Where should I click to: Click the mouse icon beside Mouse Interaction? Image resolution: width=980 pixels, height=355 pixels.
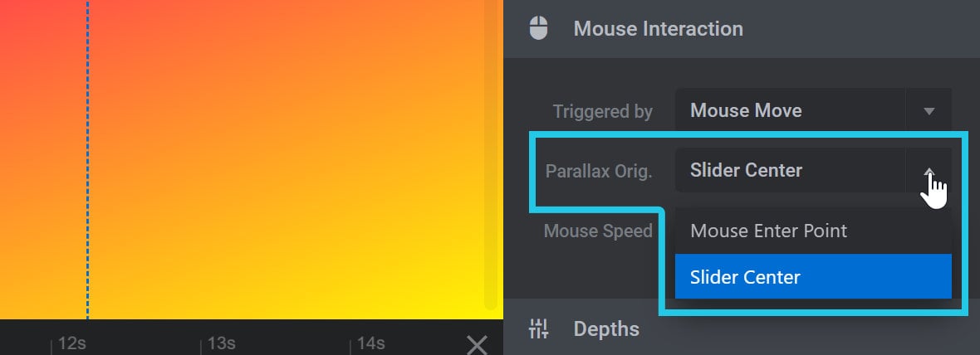coord(538,29)
